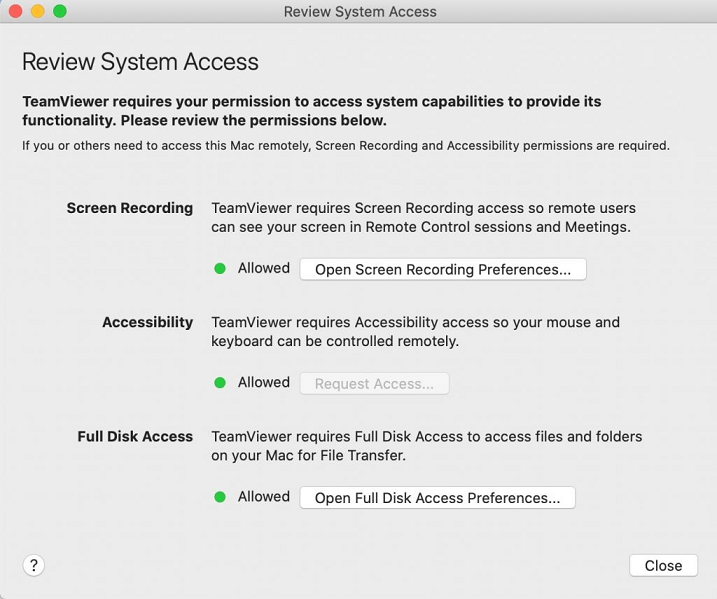Click the large Review System Access heading
717x599 pixels.
(x=140, y=61)
